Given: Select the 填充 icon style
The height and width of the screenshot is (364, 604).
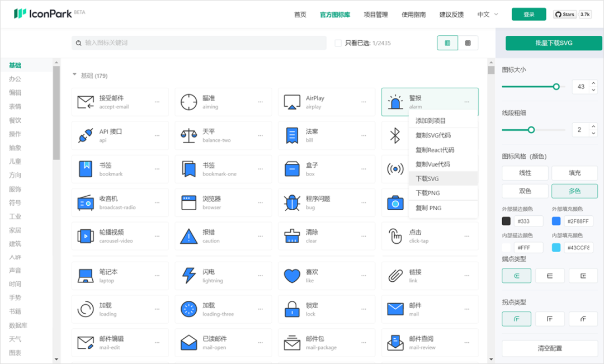Looking at the screenshot, I should (575, 173).
